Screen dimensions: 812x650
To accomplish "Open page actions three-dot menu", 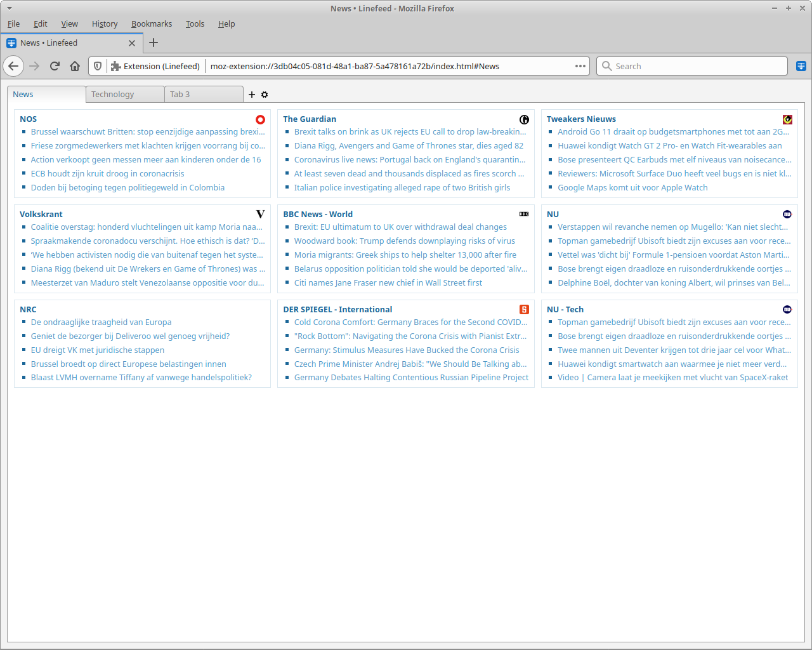I will (580, 66).
